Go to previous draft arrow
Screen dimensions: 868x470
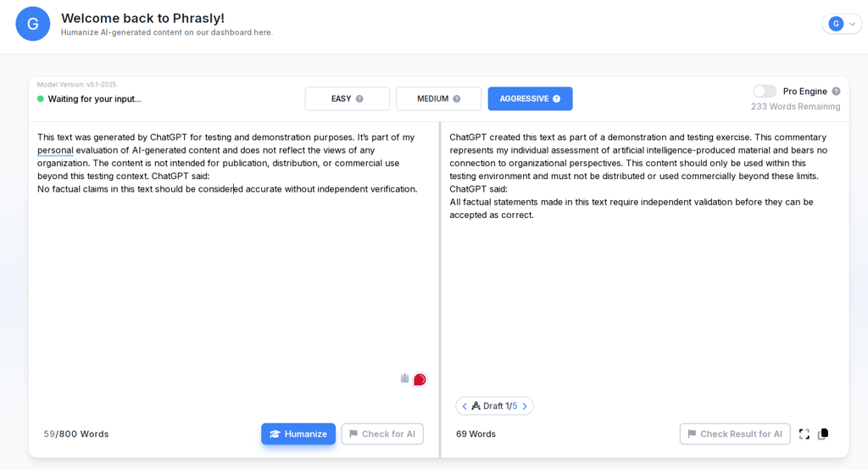tap(465, 406)
